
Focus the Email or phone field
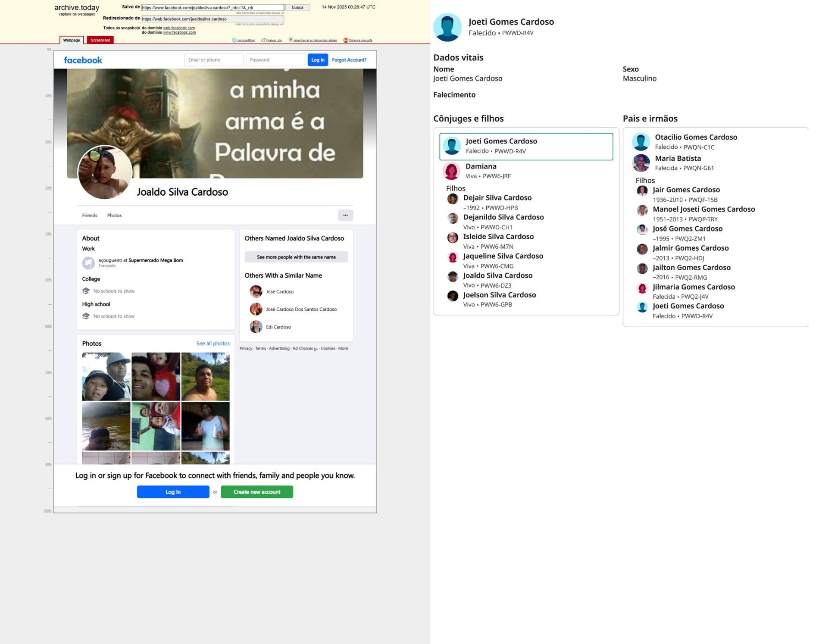click(213, 60)
